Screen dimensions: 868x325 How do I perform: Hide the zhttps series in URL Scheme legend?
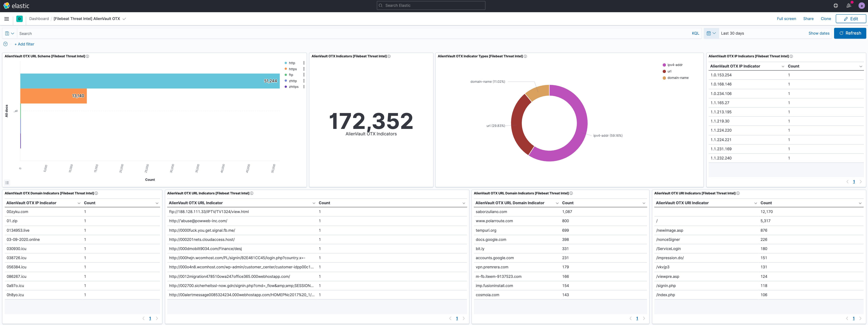pyautogui.click(x=293, y=87)
